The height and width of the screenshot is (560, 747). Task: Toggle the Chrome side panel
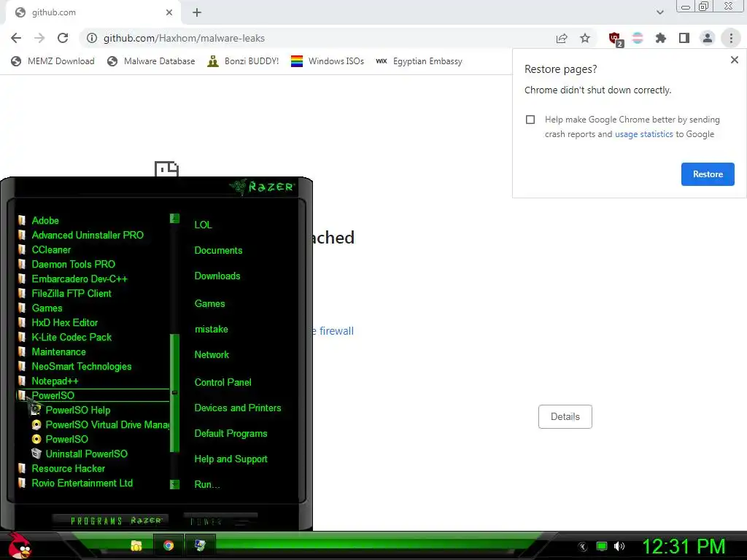coord(684,38)
